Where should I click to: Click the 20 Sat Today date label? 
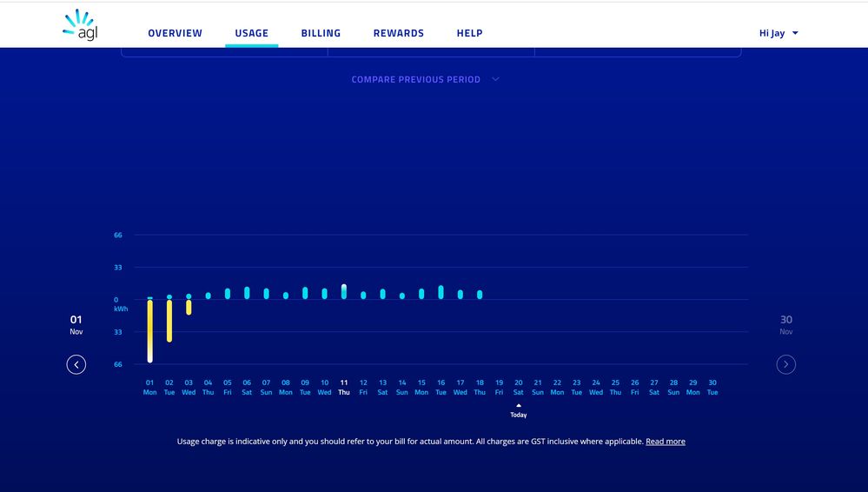point(519,387)
